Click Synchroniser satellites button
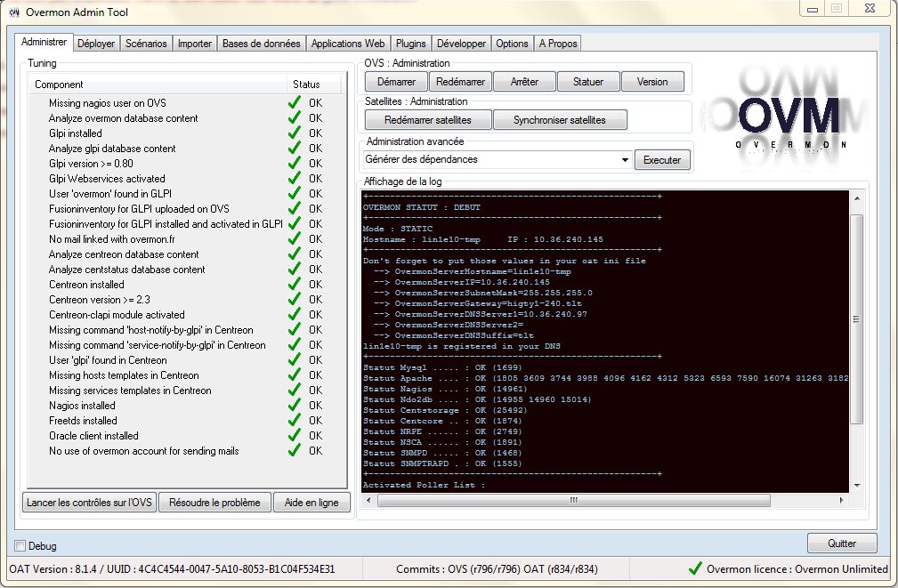This screenshot has width=898, height=588. pos(560,120)
